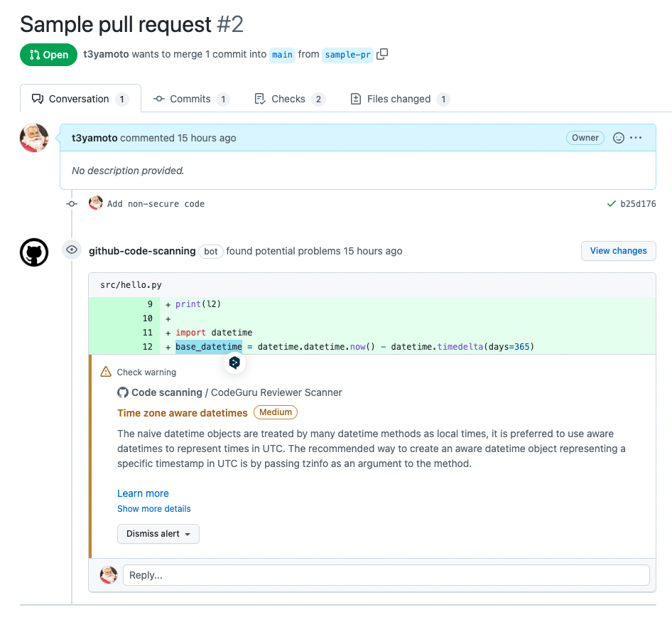
Task: Click the View changes button
Action: 618,251
